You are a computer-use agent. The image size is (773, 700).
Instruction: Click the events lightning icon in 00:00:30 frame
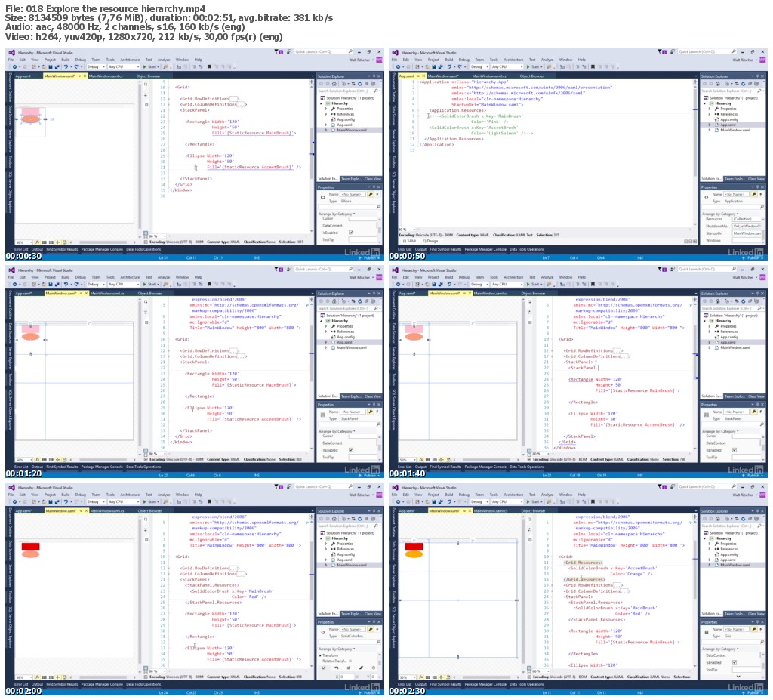pyautogui.click(x=377, y=194)
